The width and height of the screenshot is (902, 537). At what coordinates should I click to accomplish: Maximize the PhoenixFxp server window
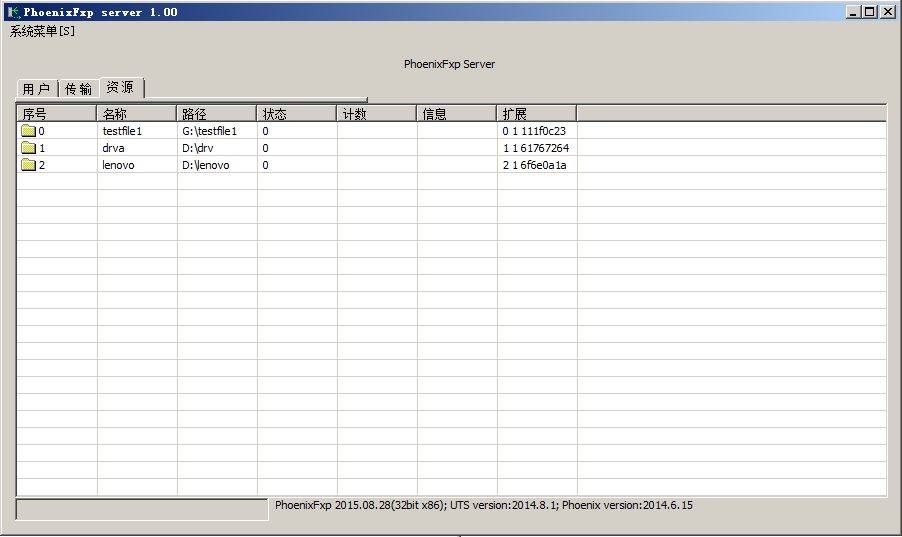point(870,12)
